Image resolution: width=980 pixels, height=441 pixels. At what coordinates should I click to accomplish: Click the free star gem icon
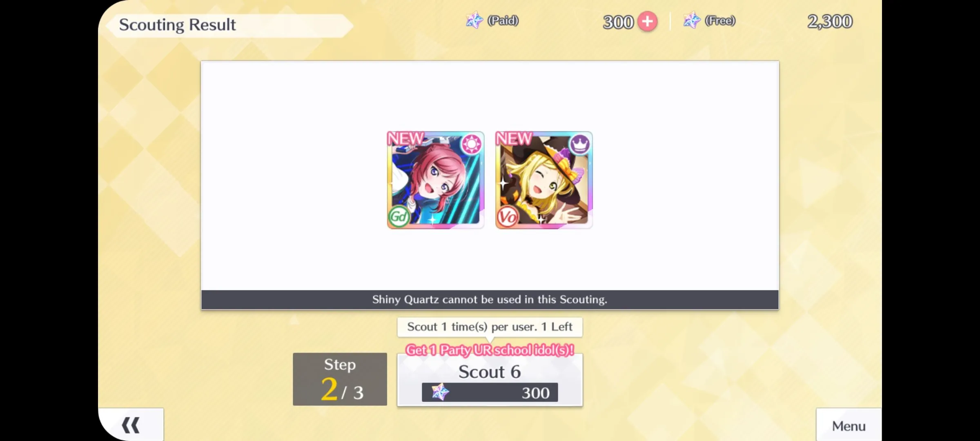[x=692, y=20]
